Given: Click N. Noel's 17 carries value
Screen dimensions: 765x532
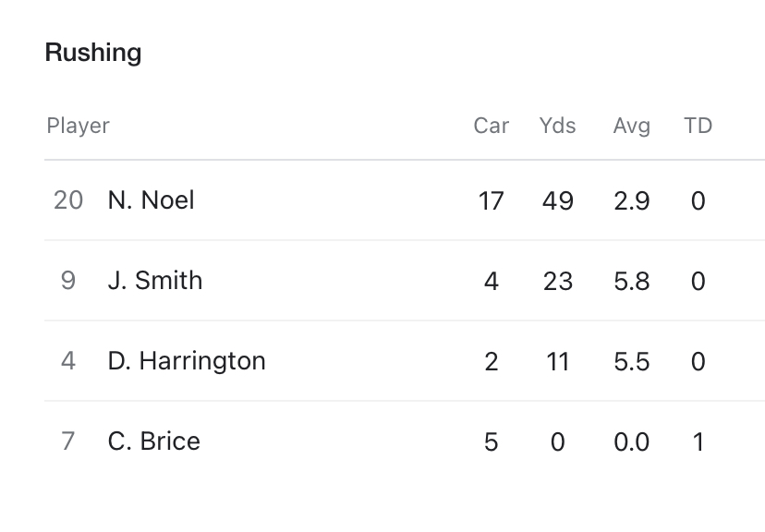Looking at the screenshot, I should pyautogui.click(x=491, y=200).
